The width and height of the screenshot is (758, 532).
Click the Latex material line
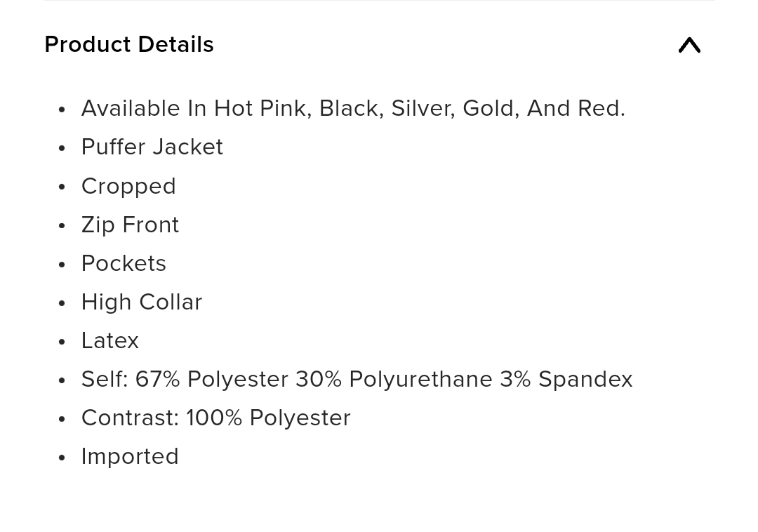click(x=109, y=340)
